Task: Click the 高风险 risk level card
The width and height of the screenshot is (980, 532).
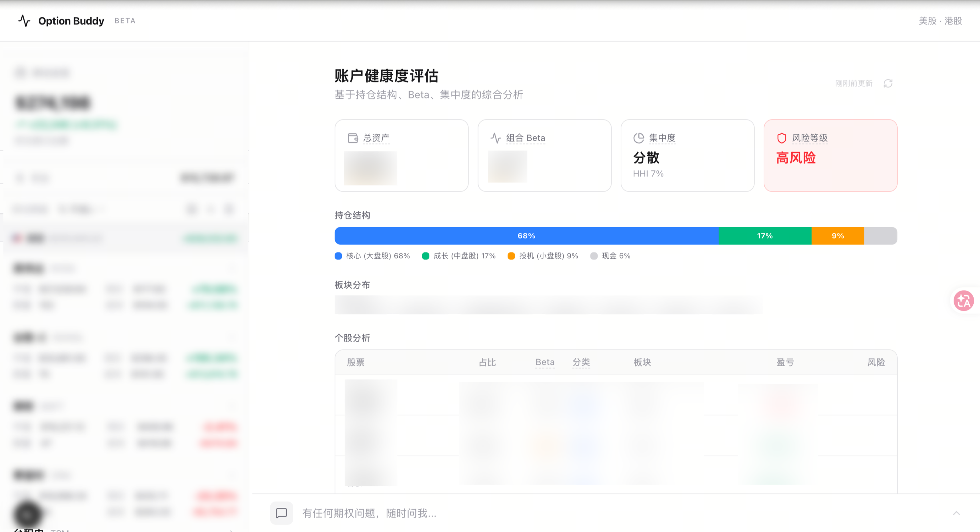Action: (830, 155)
